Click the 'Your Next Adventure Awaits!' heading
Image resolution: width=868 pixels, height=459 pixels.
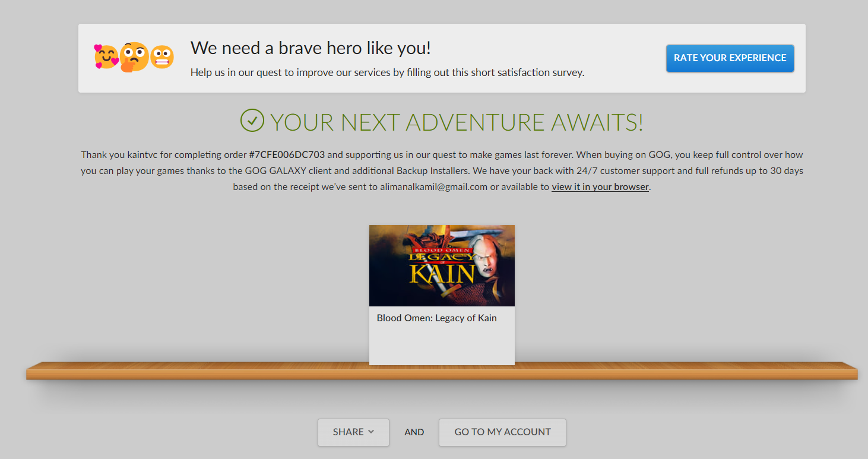click(457, 122)
